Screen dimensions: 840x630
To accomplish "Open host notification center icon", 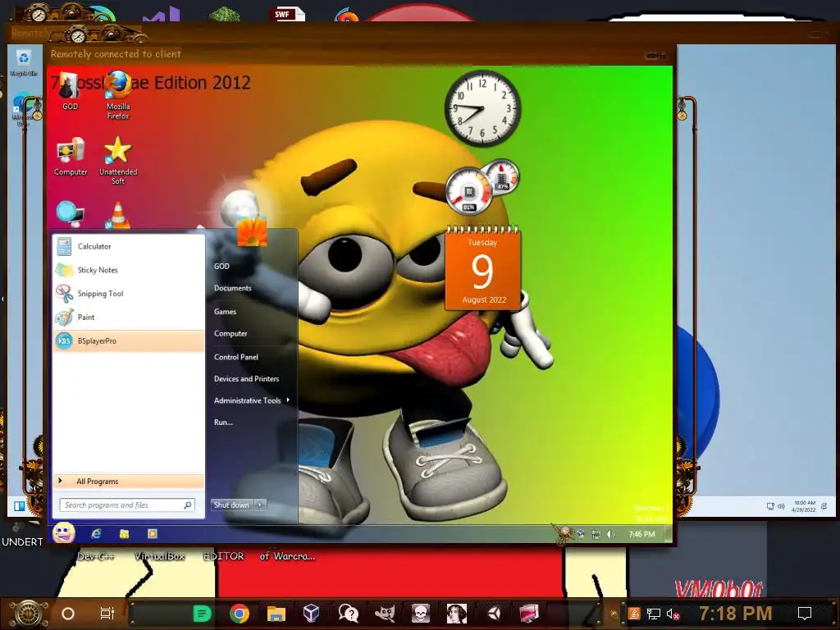I will [x=805, y=614].
